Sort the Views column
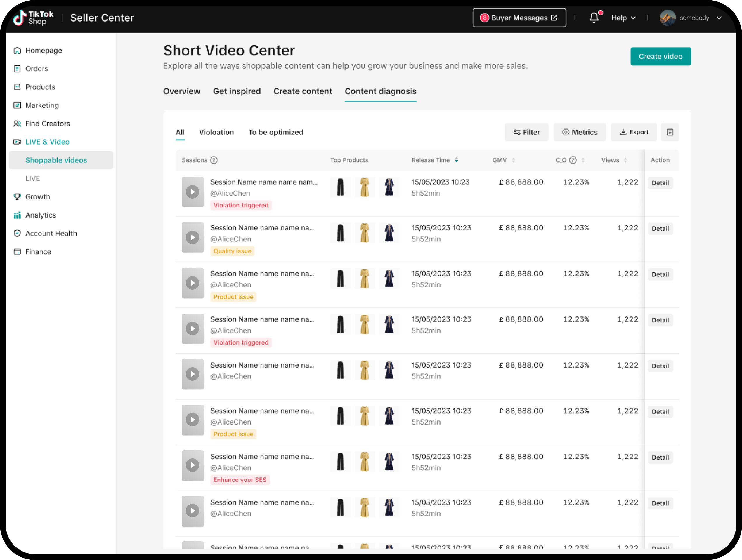 point(625,160)
